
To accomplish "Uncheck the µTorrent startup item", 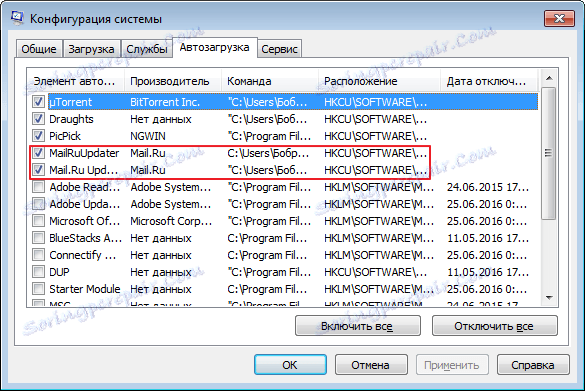I will click(x=38, y=102).
